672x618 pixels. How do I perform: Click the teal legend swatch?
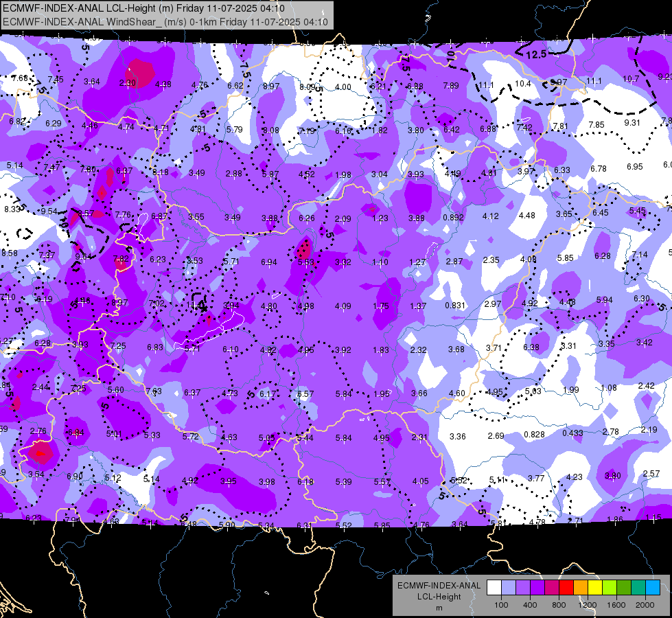[638, 588]
